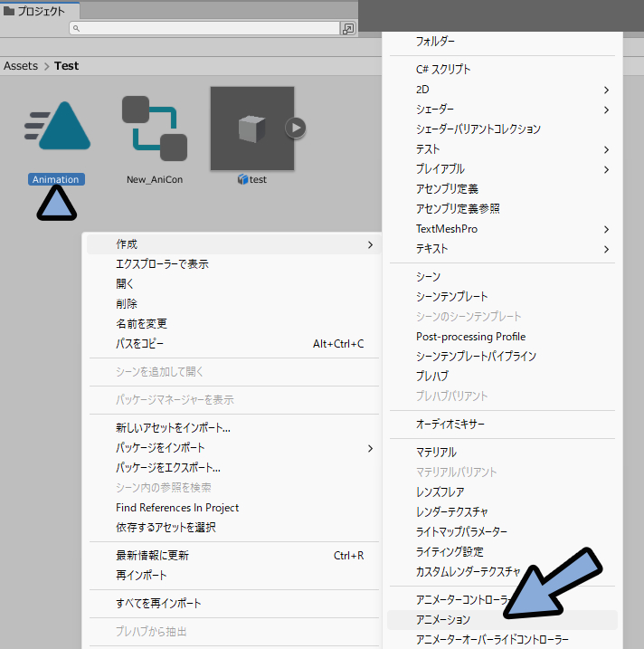Expand the TextMeshPro submenu
644x649 pixels.
pyautogui.click(x=502, y=229)
